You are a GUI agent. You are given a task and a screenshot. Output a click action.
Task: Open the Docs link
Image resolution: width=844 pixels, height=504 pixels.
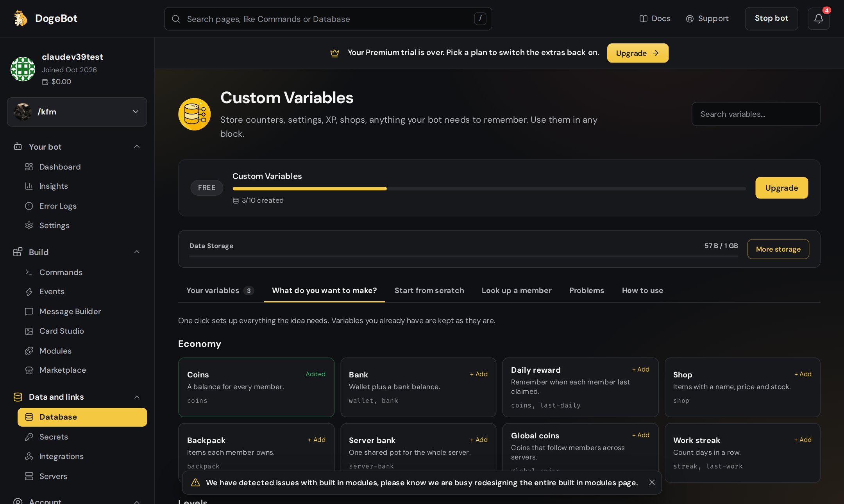655,18
